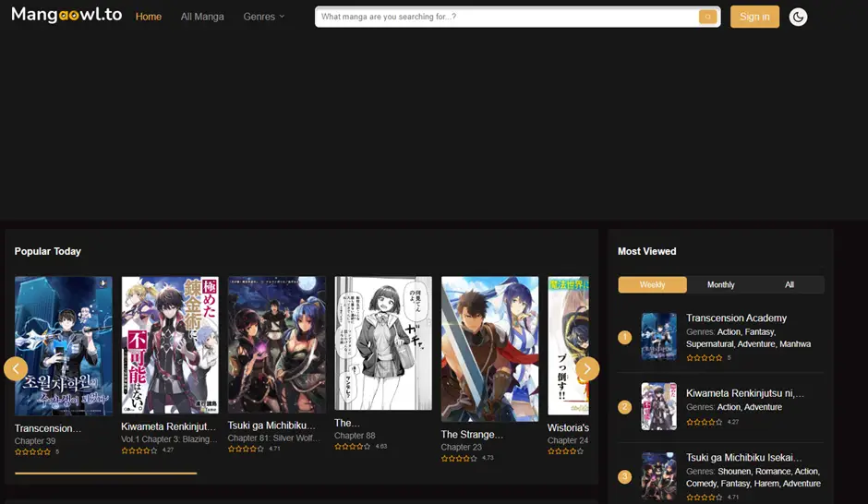The image size is (868, 504).
Task: Open Chapter 81: Silver Wolf link
Action: click(274, 438)
